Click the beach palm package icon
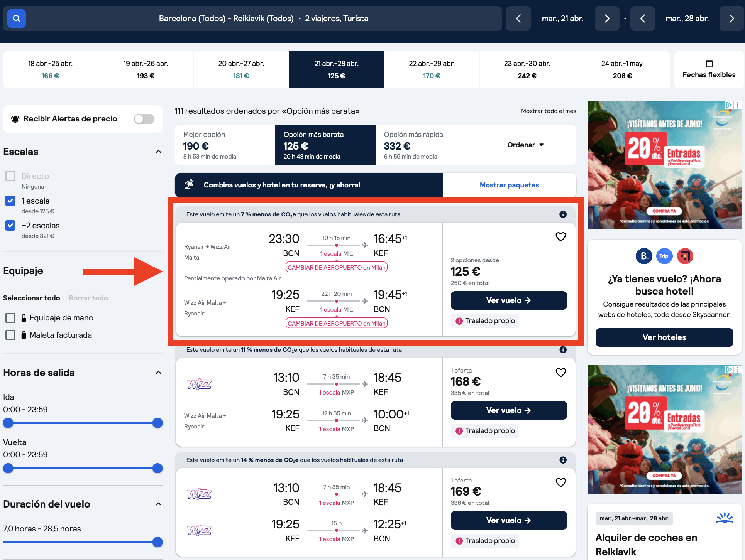The width and height of the screenshot is (745, 560). point(189,185)
